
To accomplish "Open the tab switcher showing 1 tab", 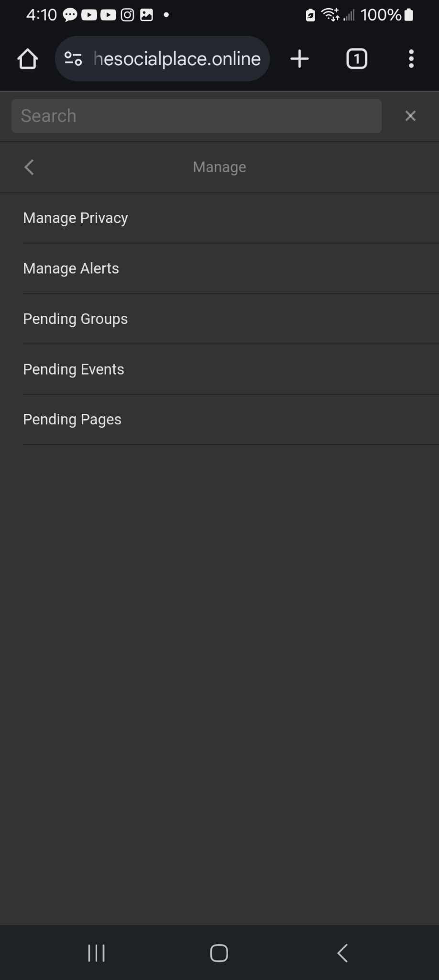I will [x=356, y=59].
